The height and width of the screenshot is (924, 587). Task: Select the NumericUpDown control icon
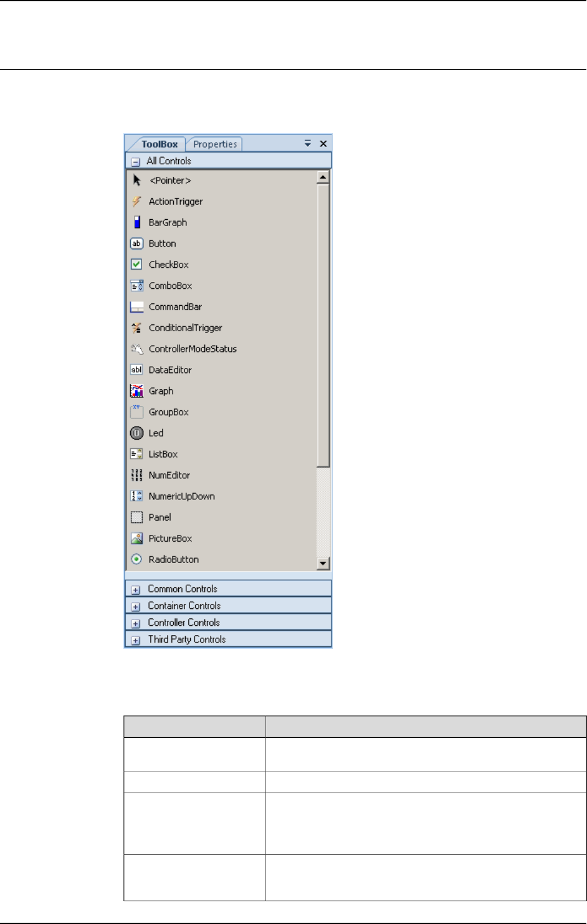click(136, 496)
